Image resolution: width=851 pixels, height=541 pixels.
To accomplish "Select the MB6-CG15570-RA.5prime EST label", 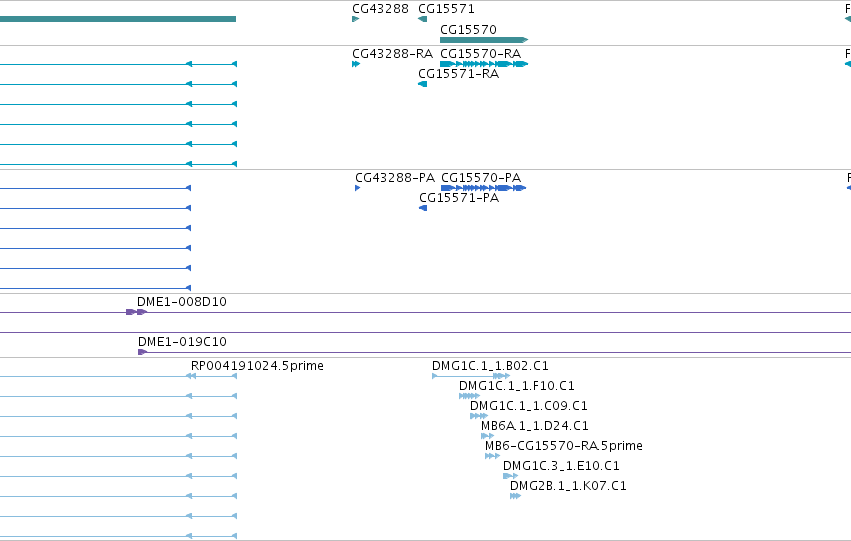I will pos(564,446).
